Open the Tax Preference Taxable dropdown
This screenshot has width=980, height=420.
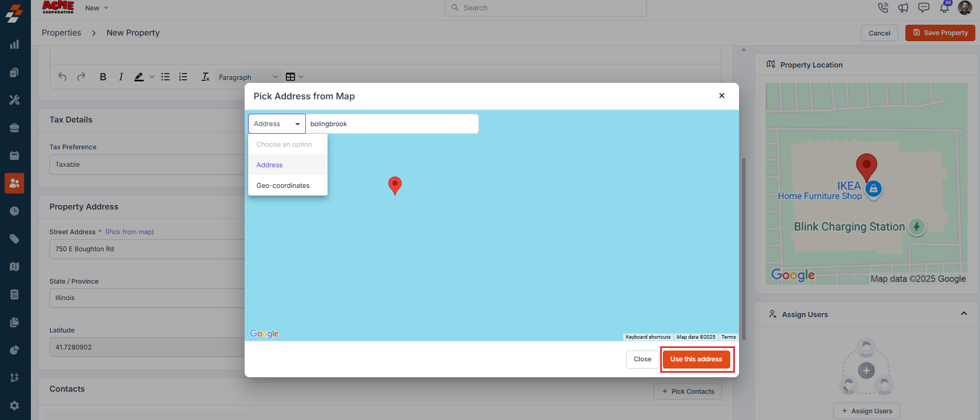[x=147, y=165]
